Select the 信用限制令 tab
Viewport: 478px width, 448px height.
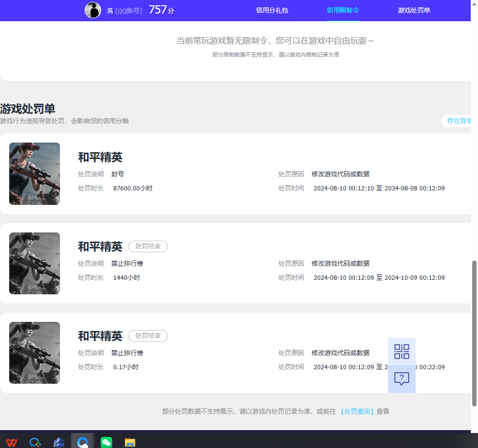[x=343, y=10]
